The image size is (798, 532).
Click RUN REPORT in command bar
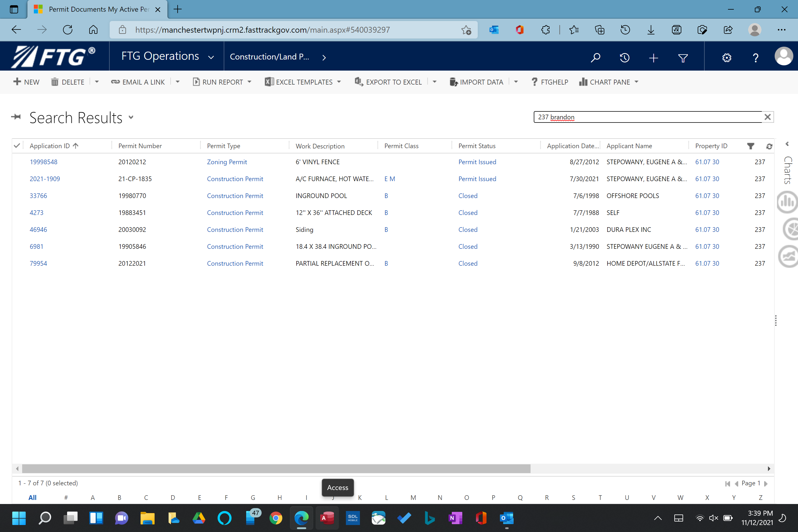pyautogui.click(x=218, y=82)
